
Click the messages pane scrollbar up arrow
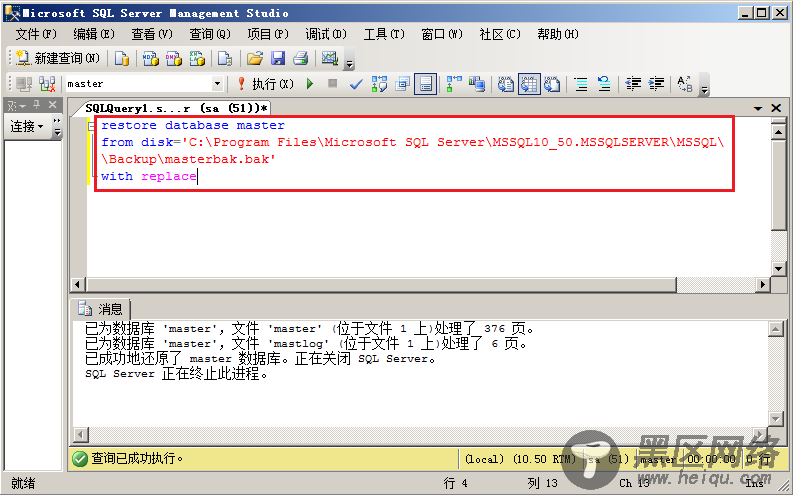776,329
